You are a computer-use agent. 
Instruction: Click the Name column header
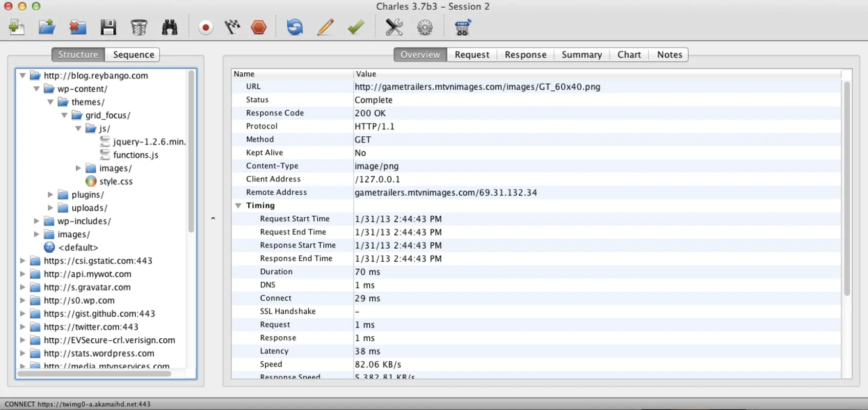pyautogui.click(x=292, y=74)
